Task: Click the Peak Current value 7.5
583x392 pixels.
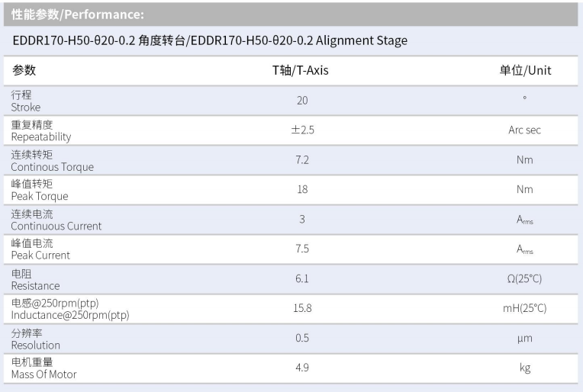Action: 301,249
